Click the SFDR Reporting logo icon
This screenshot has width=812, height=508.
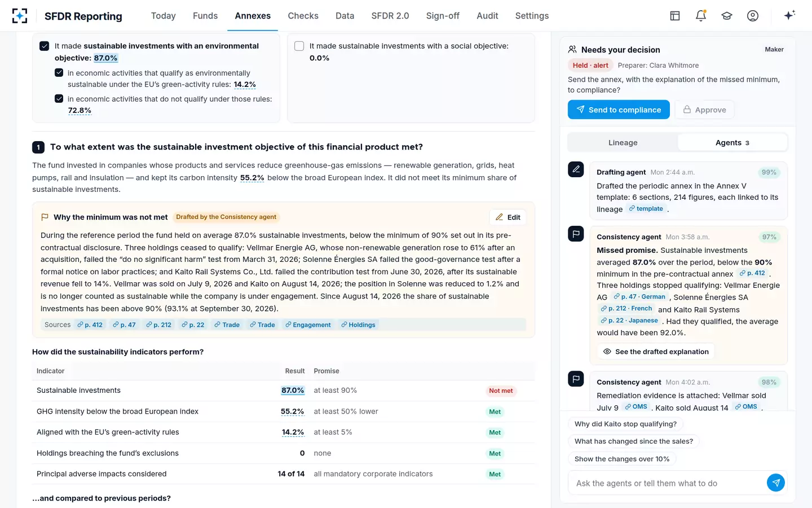pos(20,16)
